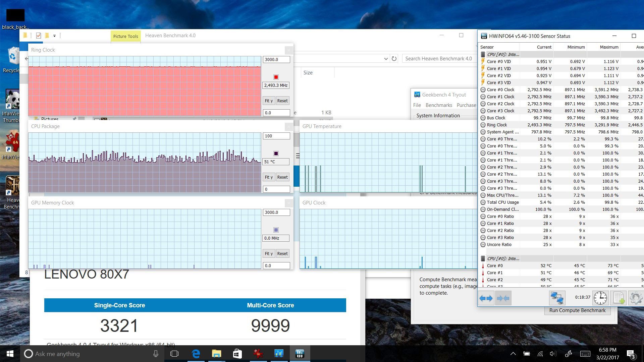Open File Explorer from the taskbar

[217, 354]
